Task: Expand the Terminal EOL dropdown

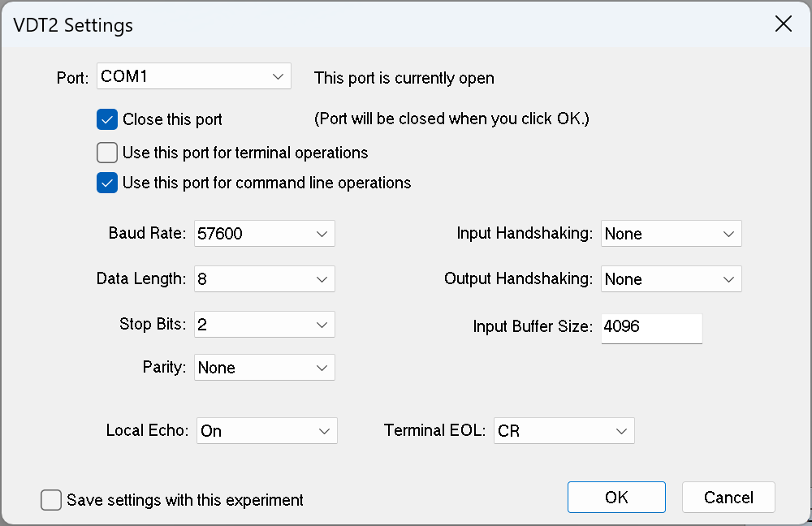Action: coord(564,430)
